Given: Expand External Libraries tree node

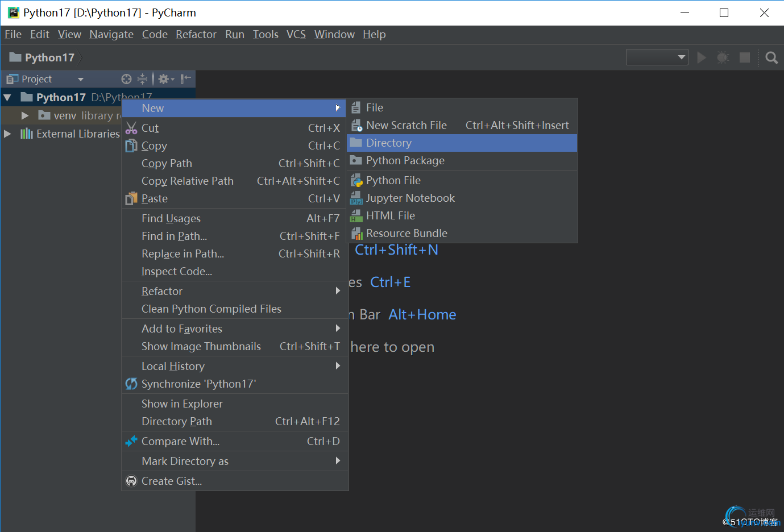Looking at the screenshot, I should click(7, 134).
